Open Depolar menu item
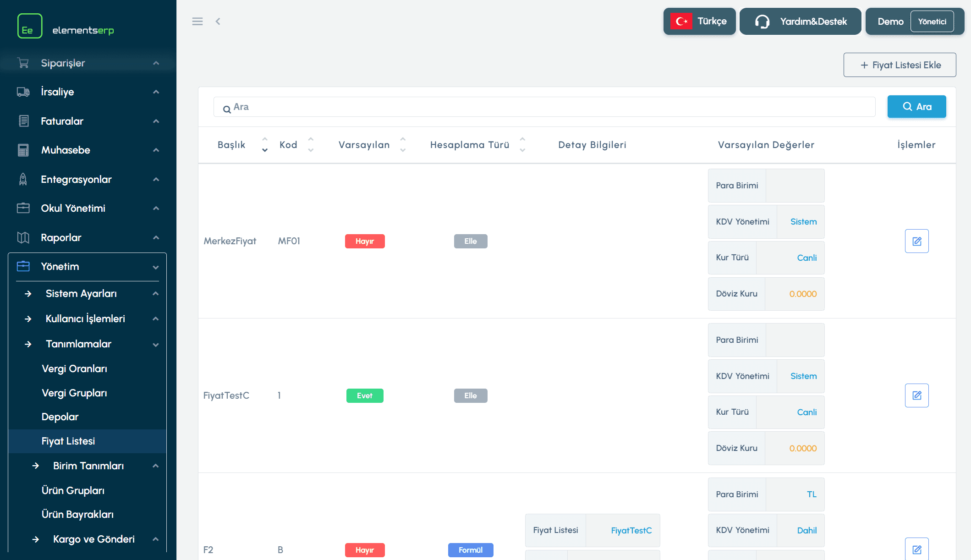 pyautogui.click(x=60, y=417)
